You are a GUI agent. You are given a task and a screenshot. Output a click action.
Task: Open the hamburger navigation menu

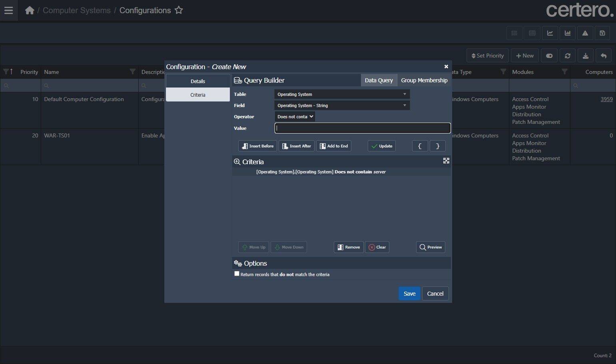click(x=8, y=10)
